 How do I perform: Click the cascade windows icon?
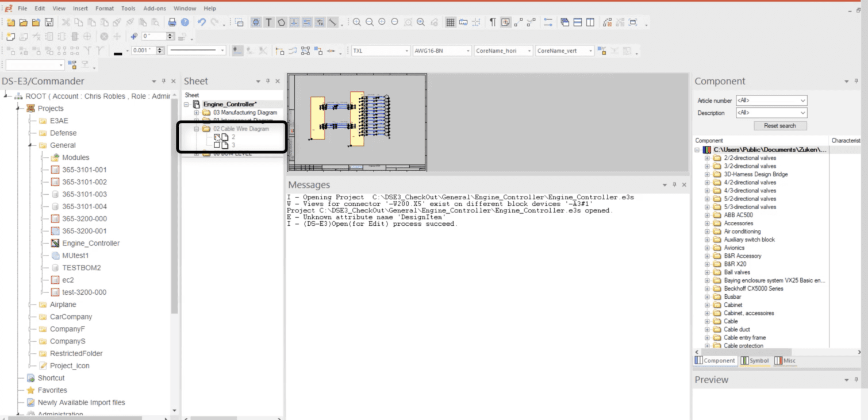564,22
